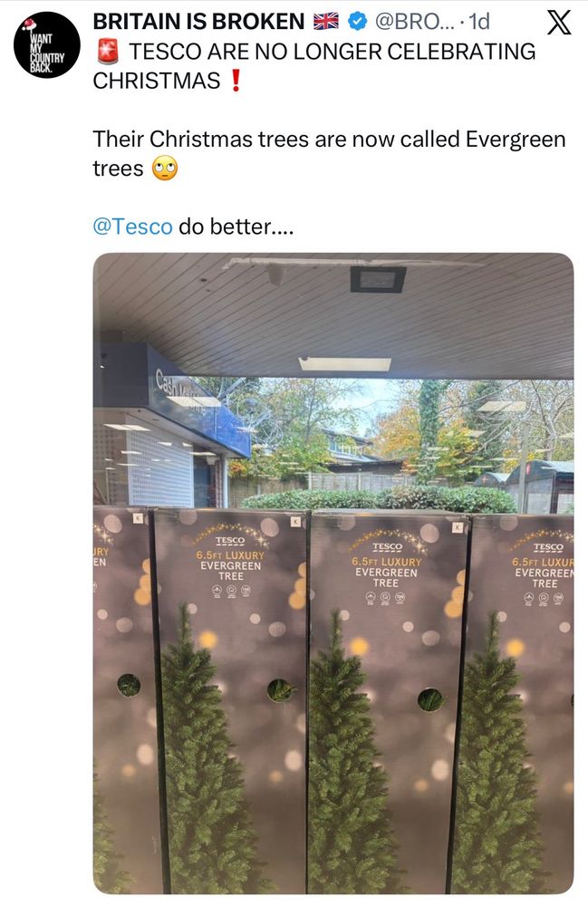The image size is (588, 906).
Task: Click the red exclamation mark emoji after CHRISTMAS
Action: tap(235, 81)
